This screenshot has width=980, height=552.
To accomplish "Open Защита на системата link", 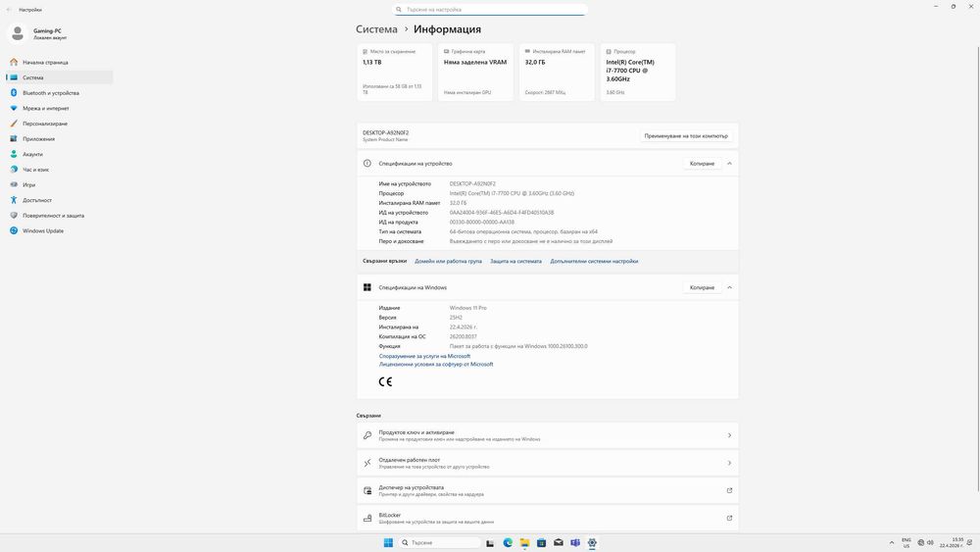I will tap(515, 262).
